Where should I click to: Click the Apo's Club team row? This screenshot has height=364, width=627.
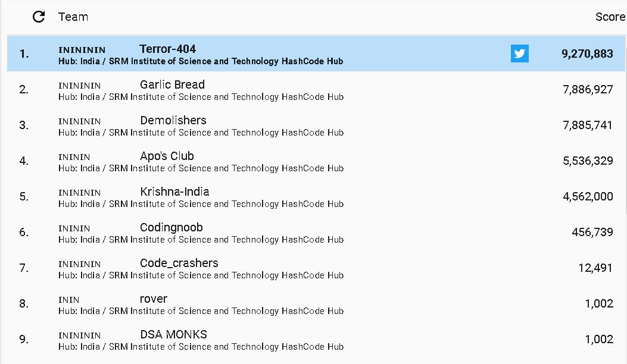pyautogui.click(x=316, y=161)
